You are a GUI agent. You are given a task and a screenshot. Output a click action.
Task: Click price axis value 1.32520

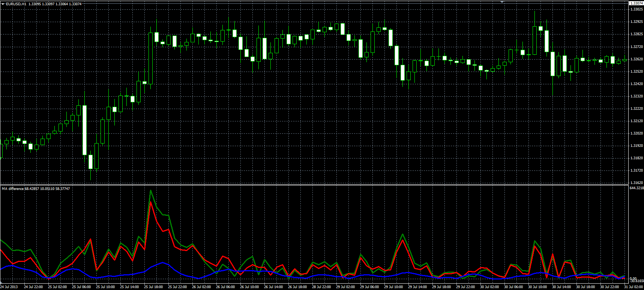point(637,72)
